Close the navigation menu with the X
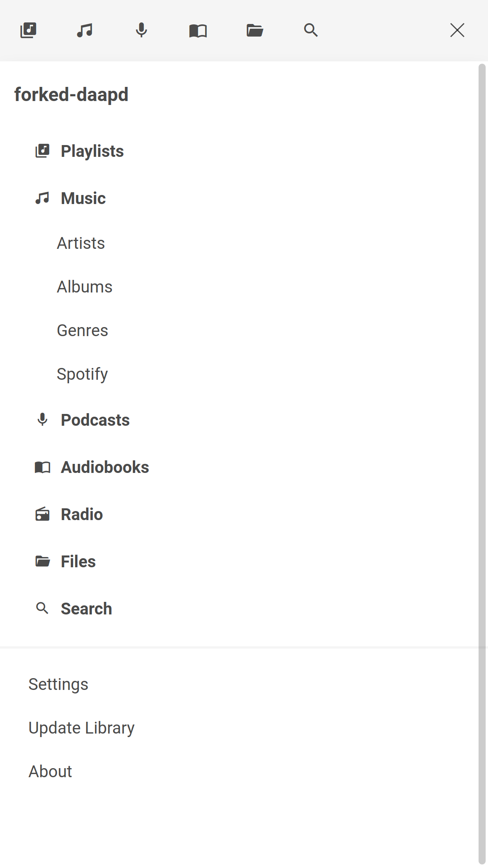This screenshot has height=868, width=488. [x=457, y=30]
